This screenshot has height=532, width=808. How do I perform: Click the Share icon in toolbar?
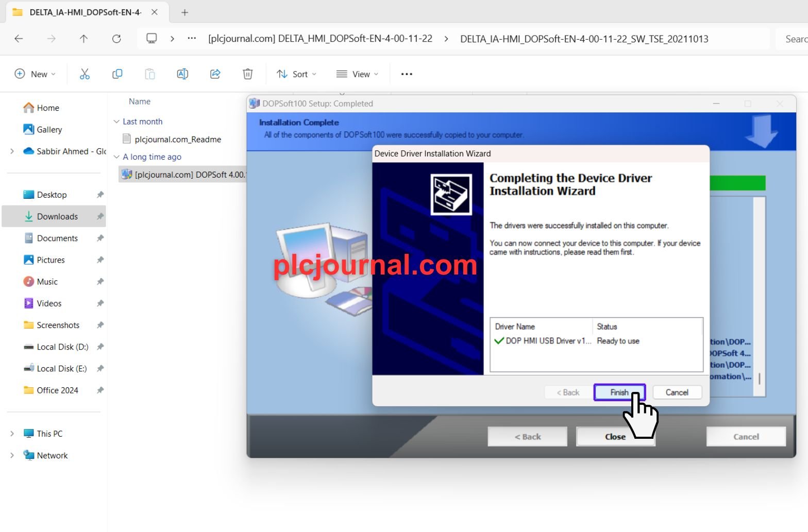pyautogui.click(x=215, y=74)
